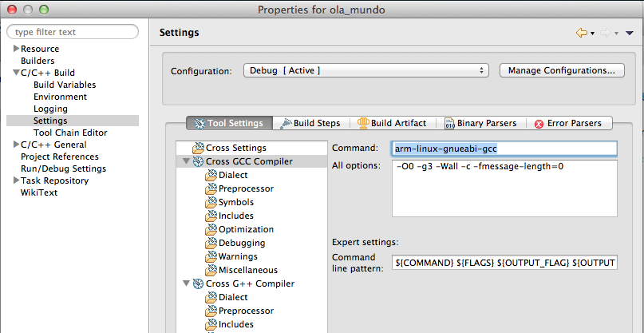Select Tool Chain Editor in the sidebar
Viewport: 644px width, 333px height.
[x=70, y=133]
